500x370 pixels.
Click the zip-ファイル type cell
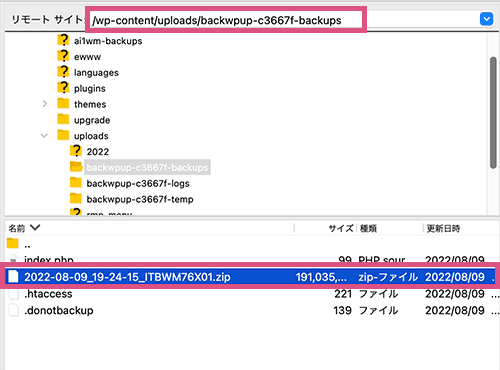(388, 277)
